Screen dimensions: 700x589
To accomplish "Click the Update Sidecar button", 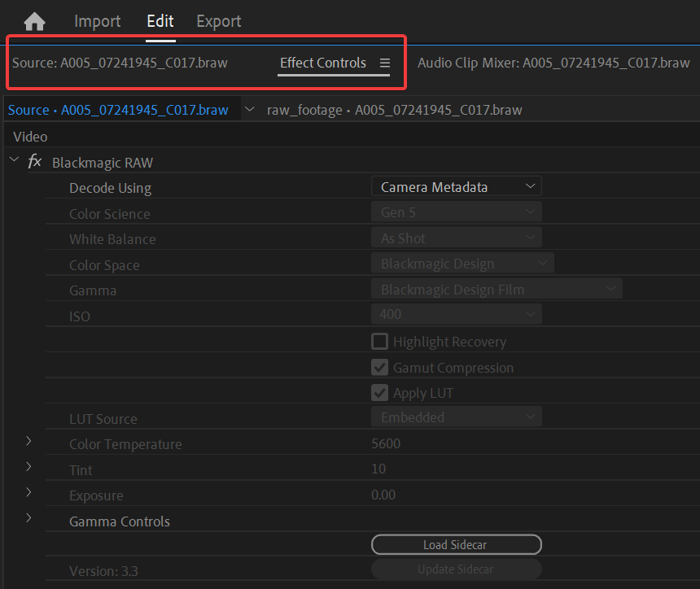I will (456, 569).
